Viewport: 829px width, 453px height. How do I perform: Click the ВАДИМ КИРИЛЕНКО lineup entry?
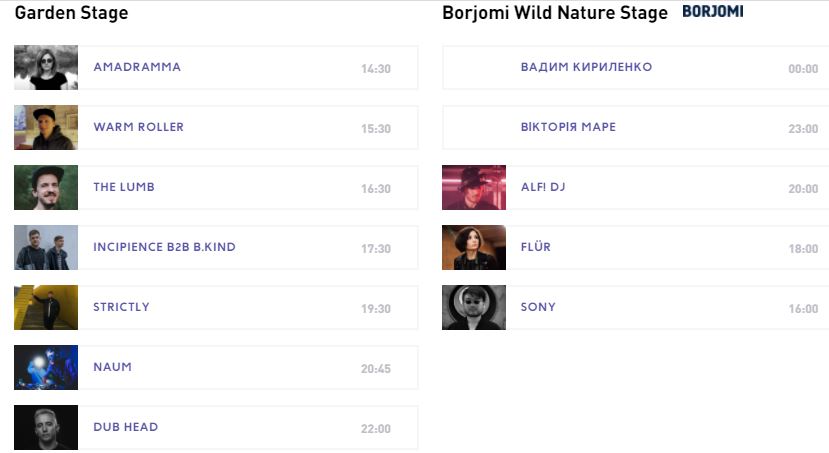[x=586, y=67]
